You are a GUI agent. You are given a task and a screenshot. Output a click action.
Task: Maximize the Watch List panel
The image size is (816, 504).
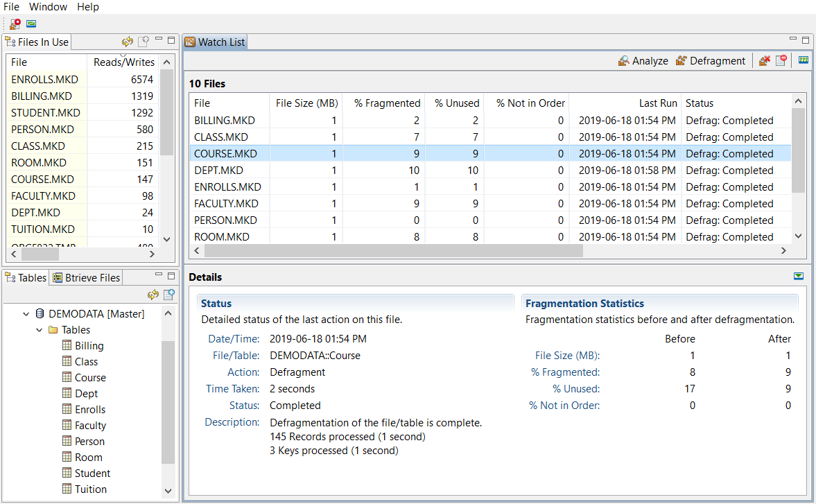point(806,40)
